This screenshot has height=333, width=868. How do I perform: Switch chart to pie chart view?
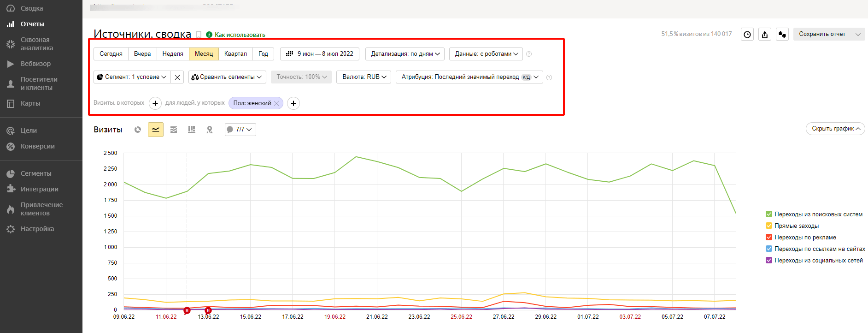138,130
